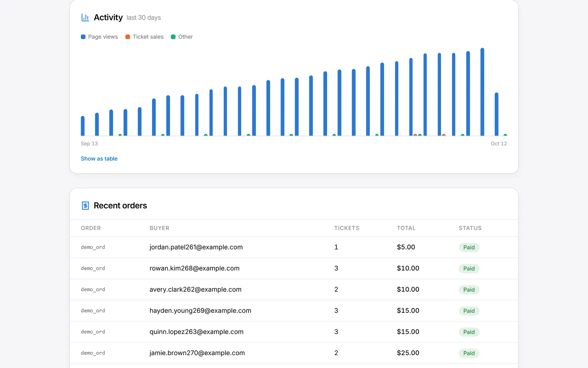Click the Other legend label
Viewport: 588px width, 368px height.
[186, 37]
